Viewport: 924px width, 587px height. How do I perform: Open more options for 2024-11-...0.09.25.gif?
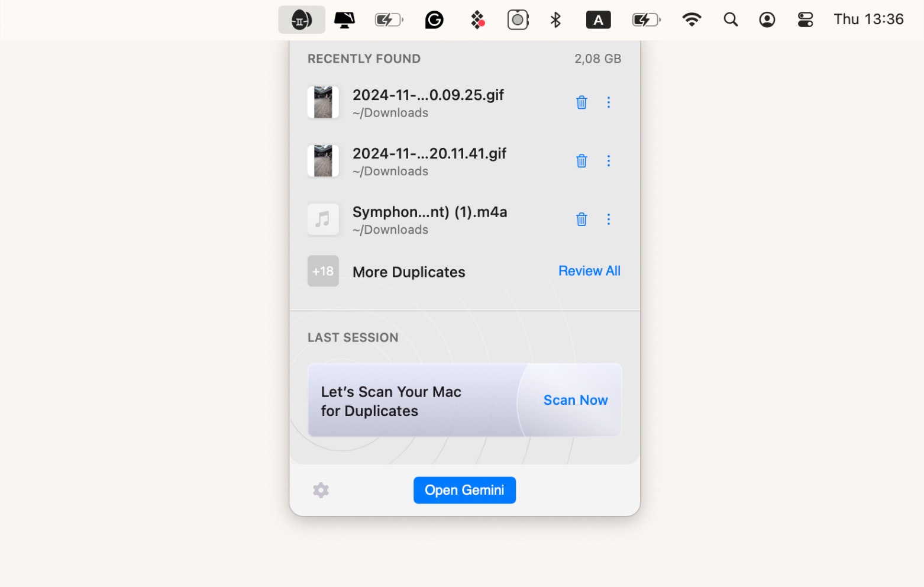coord(608,102)
